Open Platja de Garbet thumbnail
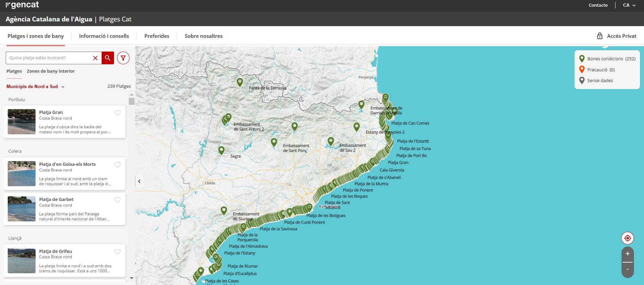Viewport: 644px width, 285px height. [x=21, y=209]
